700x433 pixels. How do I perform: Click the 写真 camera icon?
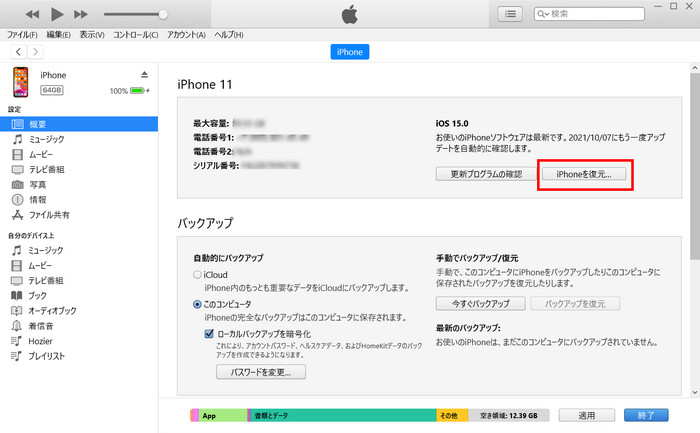pyautogui.click(x=17, y=184)
